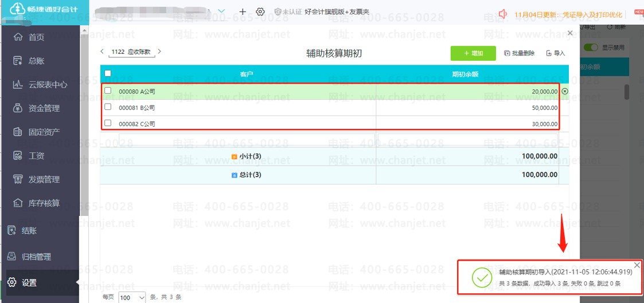Toggle the 显示禁用 switch
This screenshot has height=303, width=644.
click(591, 48)
